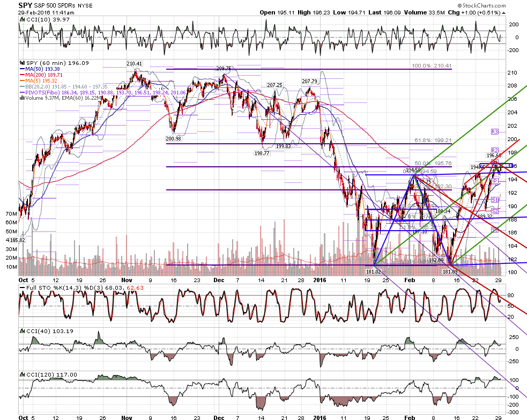
Task: Click the '207.79' price peak annotation
Action: coord(309,81)
